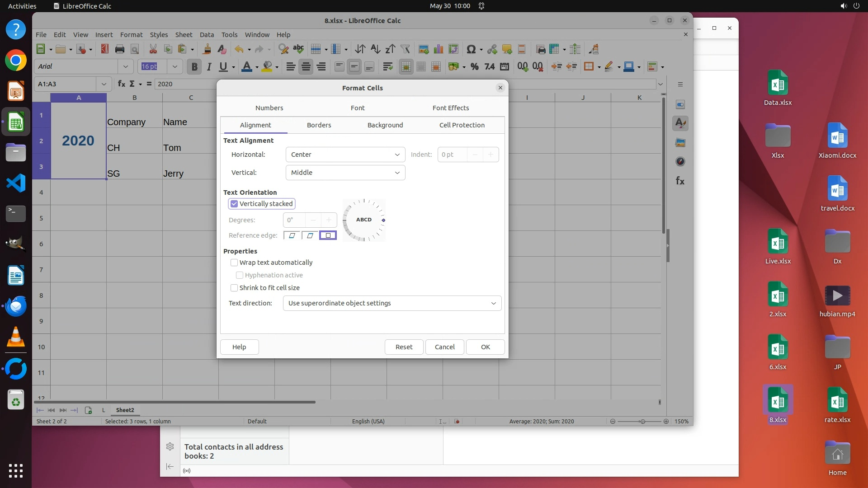Click the Print toolbar icon

119,49
